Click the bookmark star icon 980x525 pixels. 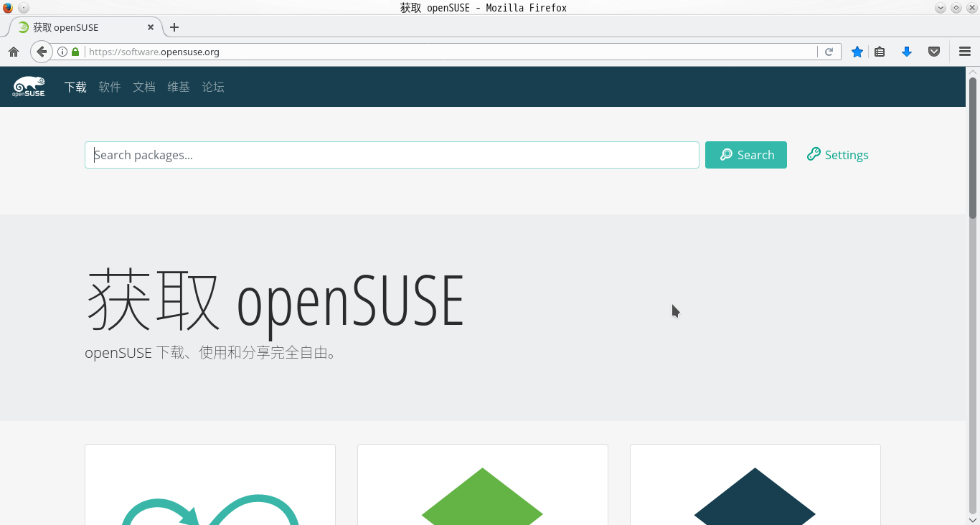857,52
